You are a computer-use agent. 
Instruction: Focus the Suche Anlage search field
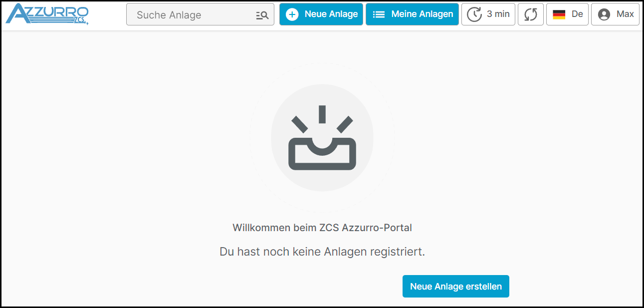tap(200, 14)
